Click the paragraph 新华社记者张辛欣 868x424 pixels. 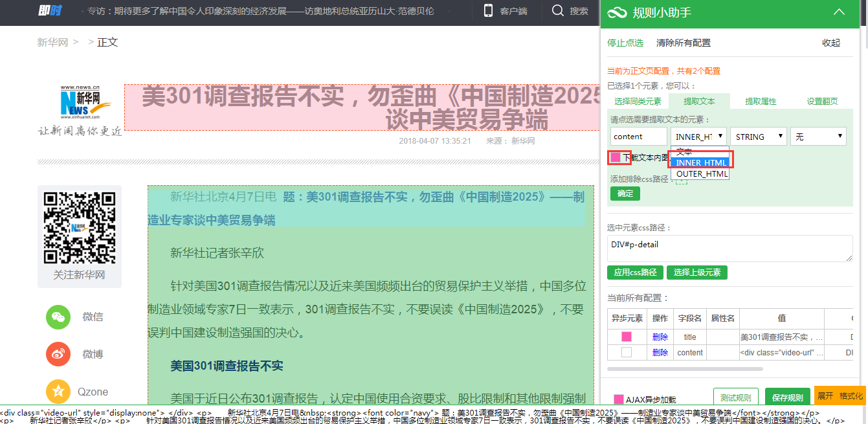click(x=217, y=252)
